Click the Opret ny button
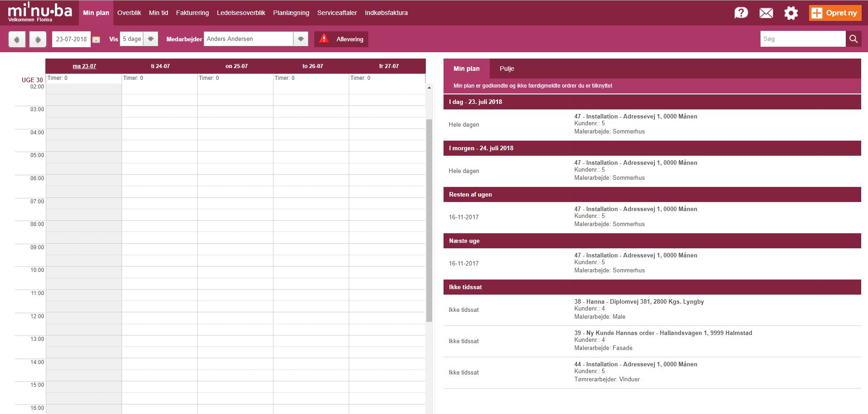868x414 pixels. pyautogui.click(x=835, y=13)
